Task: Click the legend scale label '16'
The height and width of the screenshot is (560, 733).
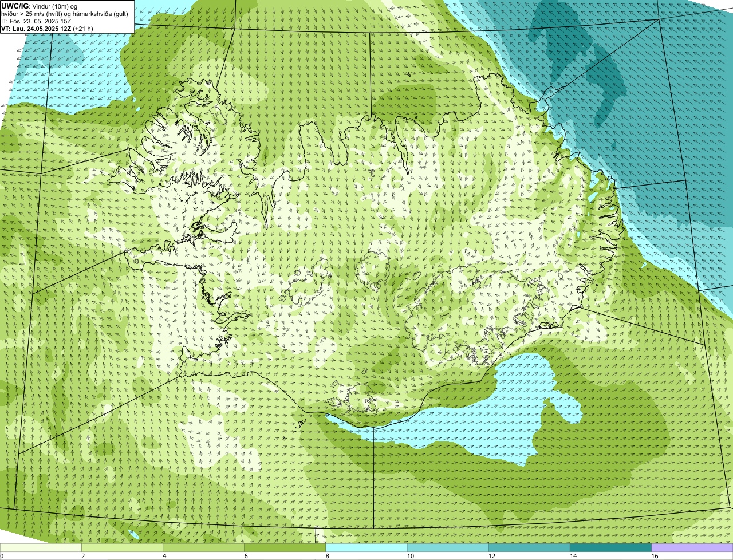Action: point(655,556)
